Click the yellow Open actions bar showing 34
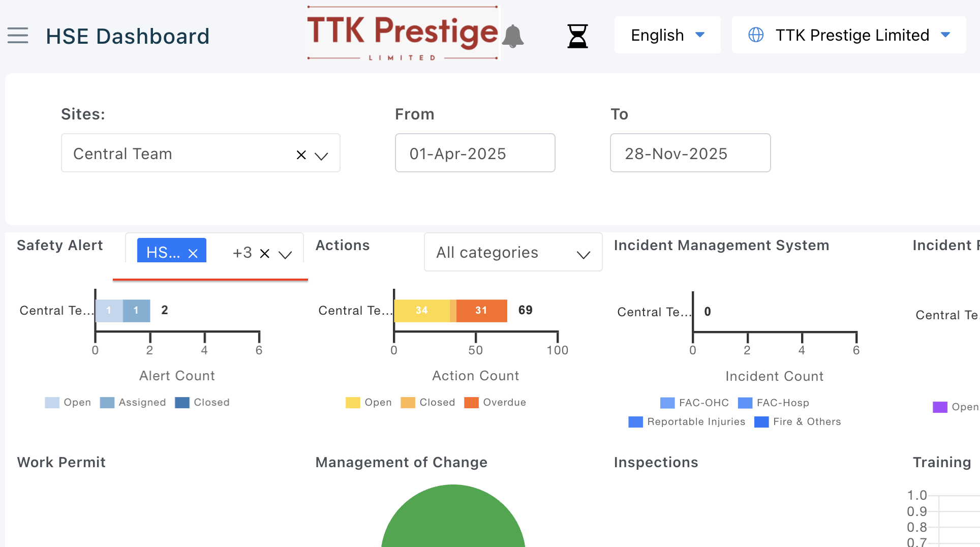Viewport: 980px width, 547px height. pos(421,311)
